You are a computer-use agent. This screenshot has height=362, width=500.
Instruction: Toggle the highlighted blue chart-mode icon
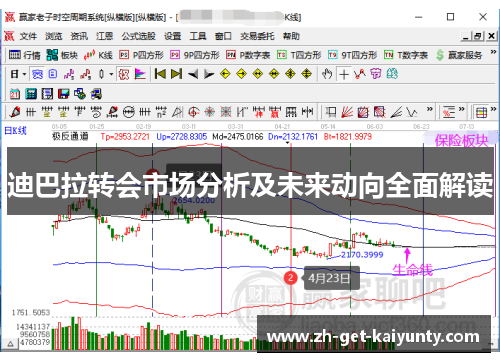click(37, 74)
